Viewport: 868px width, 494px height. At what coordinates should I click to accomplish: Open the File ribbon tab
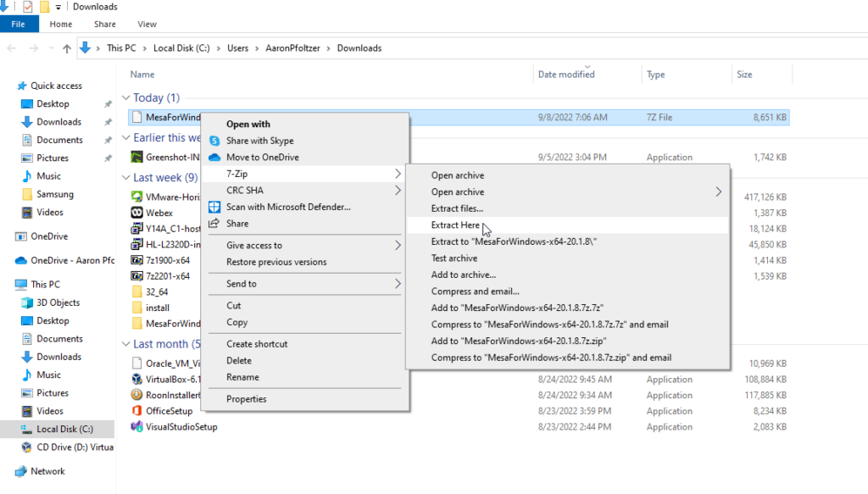click(19, 25)
